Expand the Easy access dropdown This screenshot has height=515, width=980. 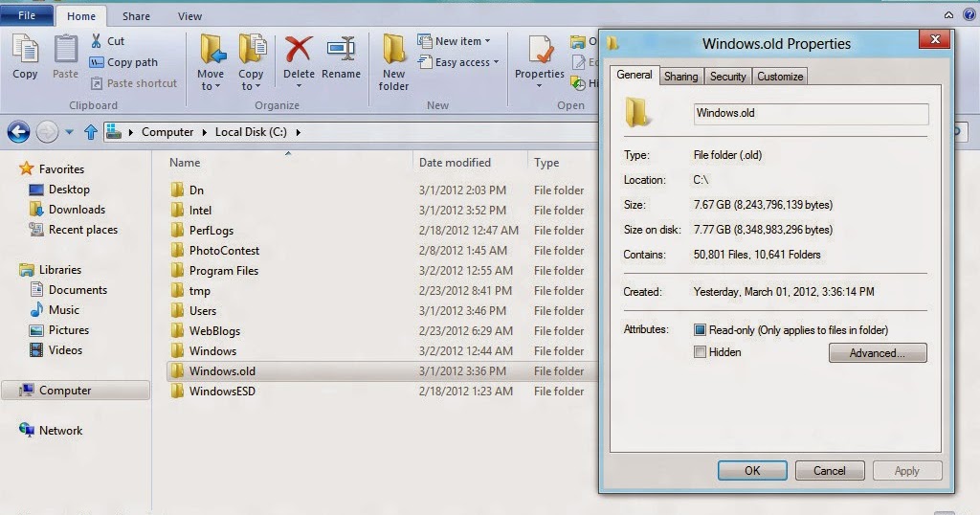coord(497,62)
